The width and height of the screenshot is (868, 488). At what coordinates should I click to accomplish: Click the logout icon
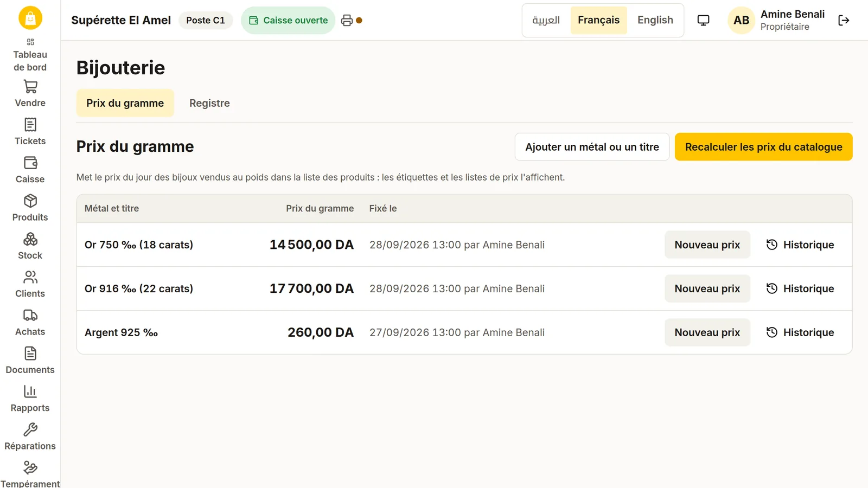pyautogui.click(x=844, y=21)
